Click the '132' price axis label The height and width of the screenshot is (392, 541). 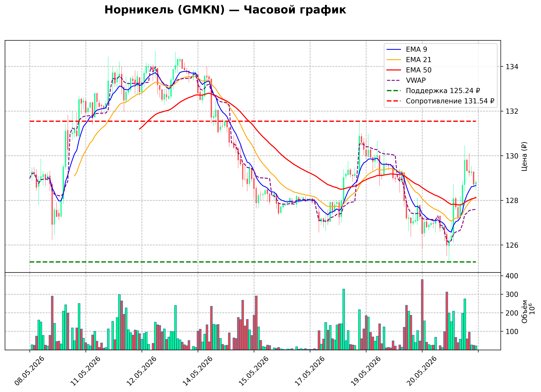pyautogui.click(x=512, y=111)
